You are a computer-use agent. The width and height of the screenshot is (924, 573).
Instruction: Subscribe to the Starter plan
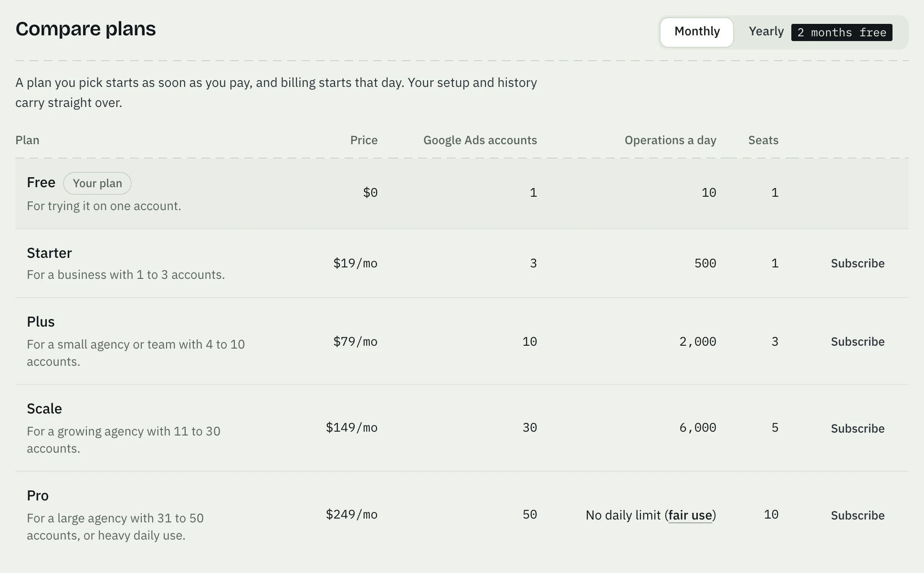[x=858, y=264]
